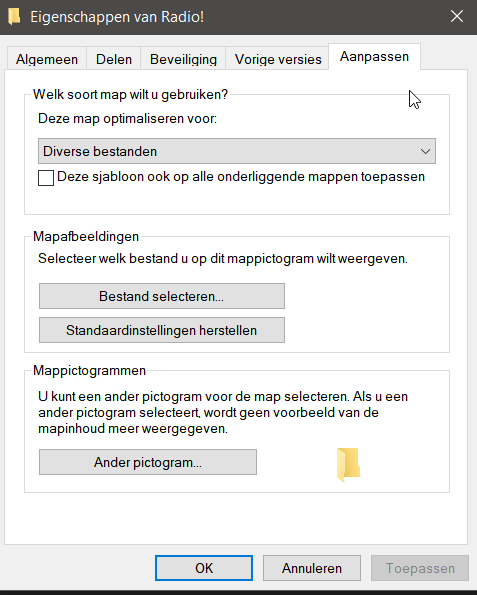The height and width of the screenshot is (595, 477).
Task: Click the folder pictogram preview image
Action: click(x=348, y=464)
